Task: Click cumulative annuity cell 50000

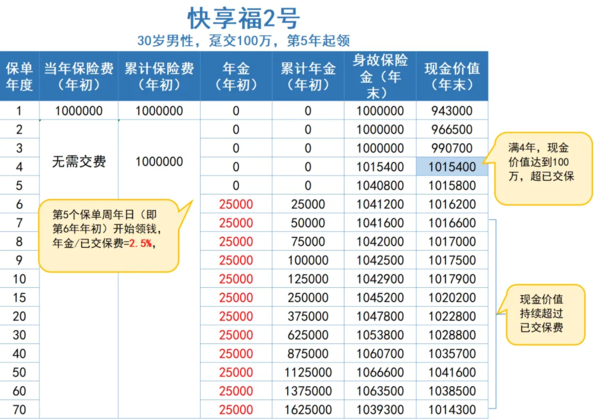Action: 308,223
